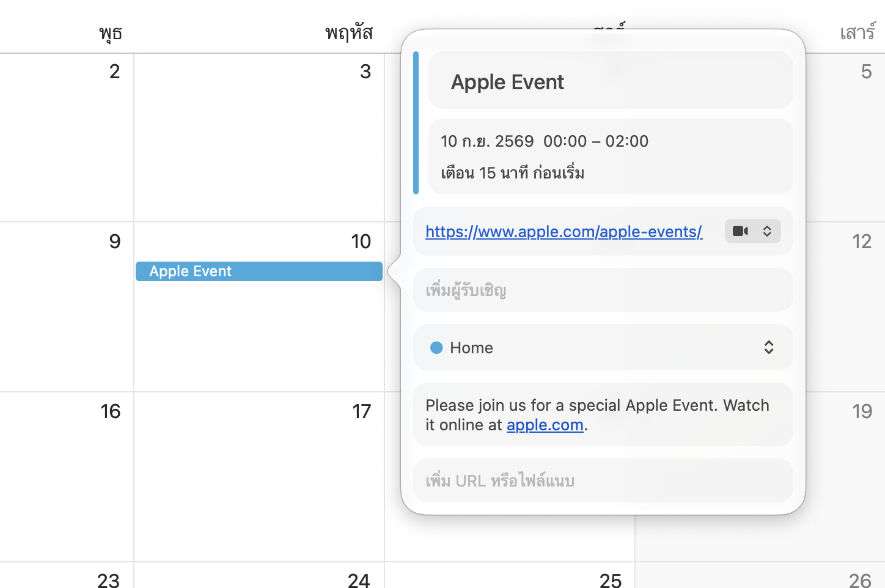
Task: Click the event end time 02:00
Action: coord(626,141)
